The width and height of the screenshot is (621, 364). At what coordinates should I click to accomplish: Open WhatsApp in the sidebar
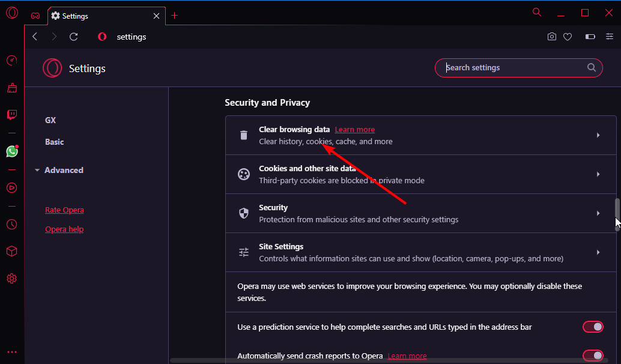tap(12, 151)
